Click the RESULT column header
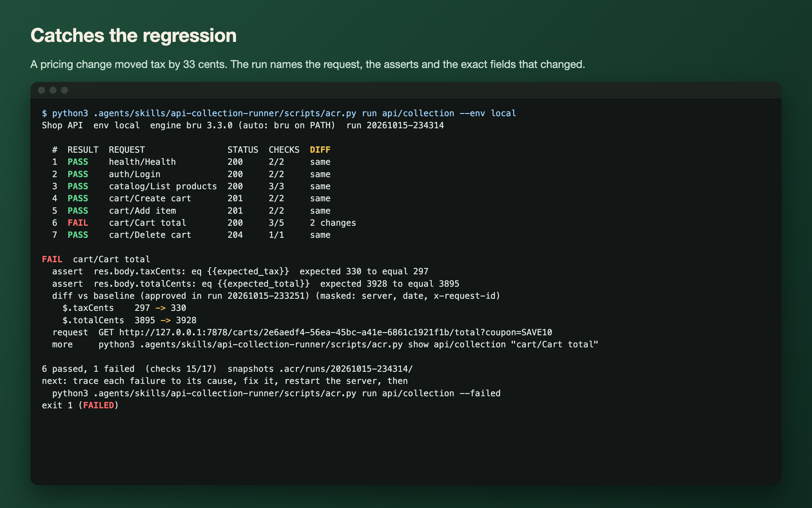812x508 pixels. 83,150
